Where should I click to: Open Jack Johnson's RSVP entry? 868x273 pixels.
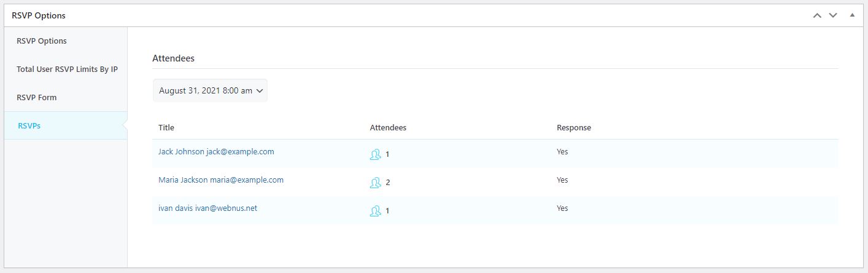pyautogui.click(x=216, y=152)
